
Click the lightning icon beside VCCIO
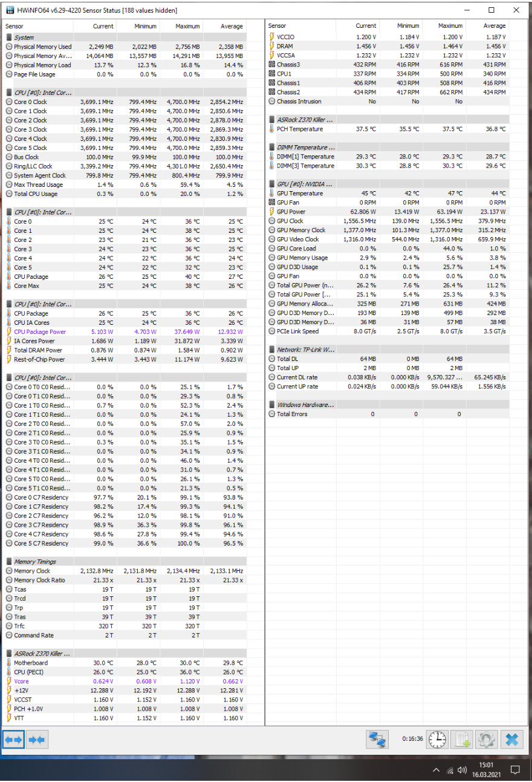point(271,37)
